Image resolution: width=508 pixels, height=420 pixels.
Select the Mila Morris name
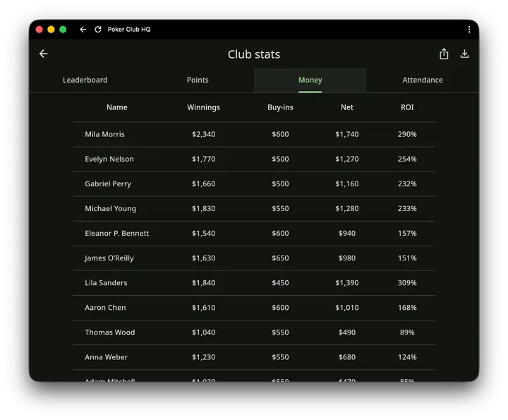point(104,134)
